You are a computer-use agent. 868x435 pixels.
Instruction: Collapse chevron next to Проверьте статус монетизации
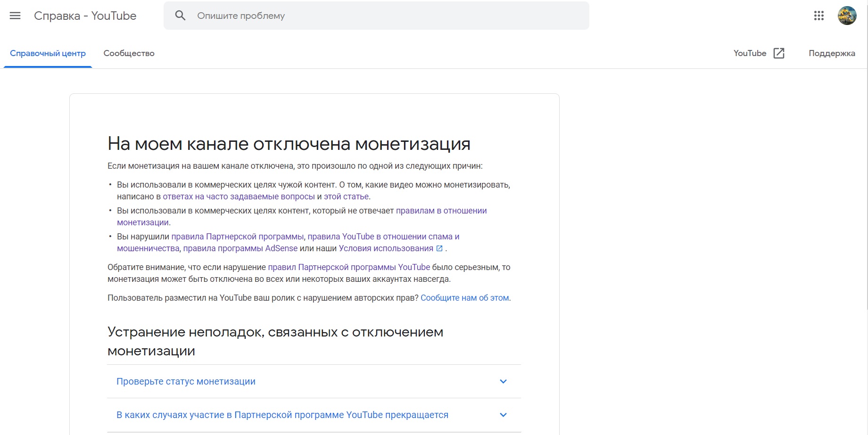(x=503, y=381)
